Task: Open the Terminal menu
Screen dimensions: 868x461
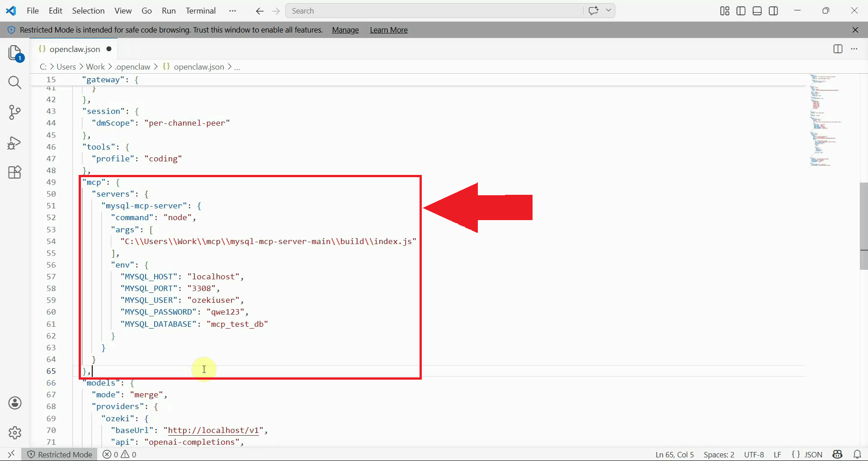Action: [201, 11]
